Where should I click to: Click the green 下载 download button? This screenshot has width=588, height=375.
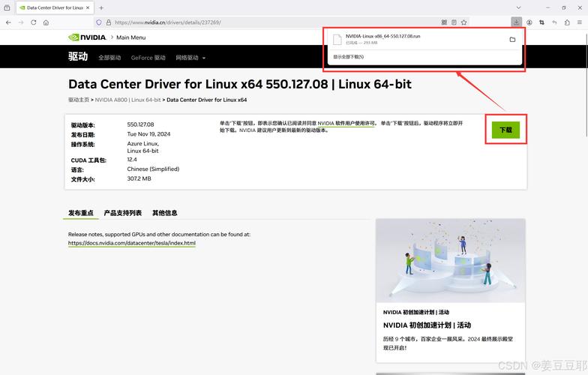pos(505,130)
